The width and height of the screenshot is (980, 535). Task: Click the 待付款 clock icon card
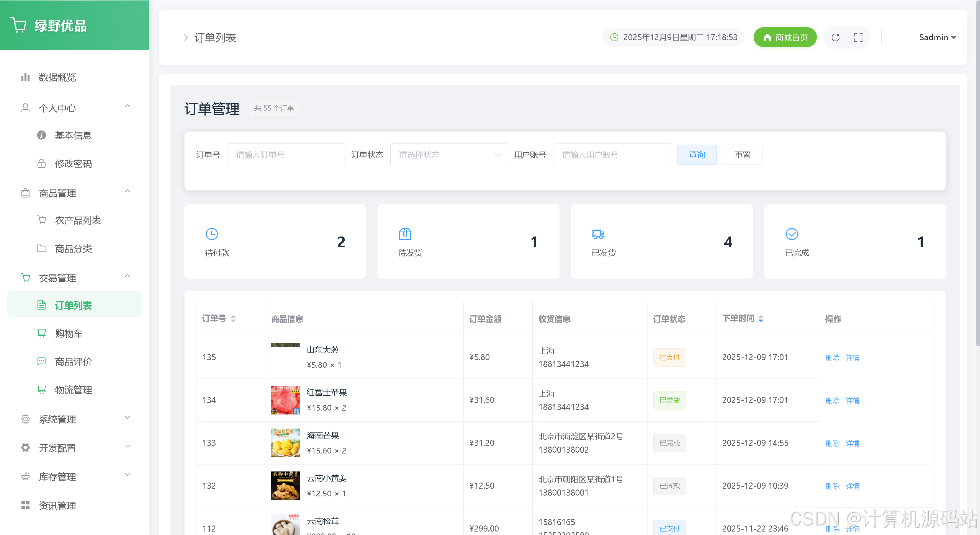[211, 234]
